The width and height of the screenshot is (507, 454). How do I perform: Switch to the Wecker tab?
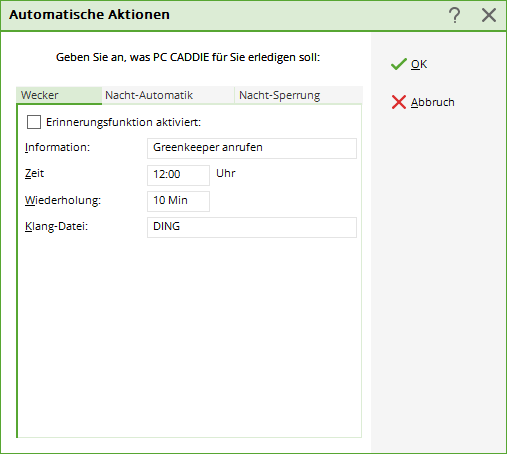tap(59, 95)
